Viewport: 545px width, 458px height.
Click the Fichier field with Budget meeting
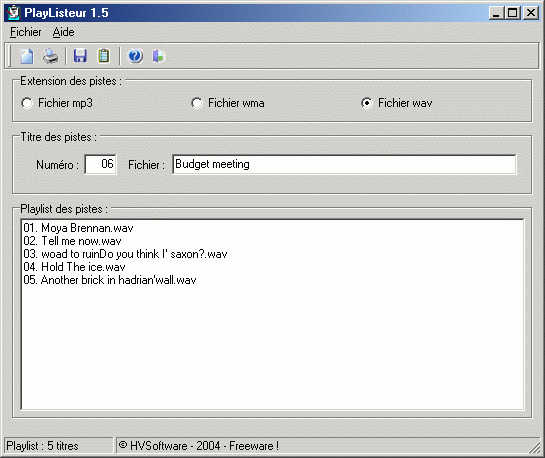pyautogui.click(x=344, y=164)
